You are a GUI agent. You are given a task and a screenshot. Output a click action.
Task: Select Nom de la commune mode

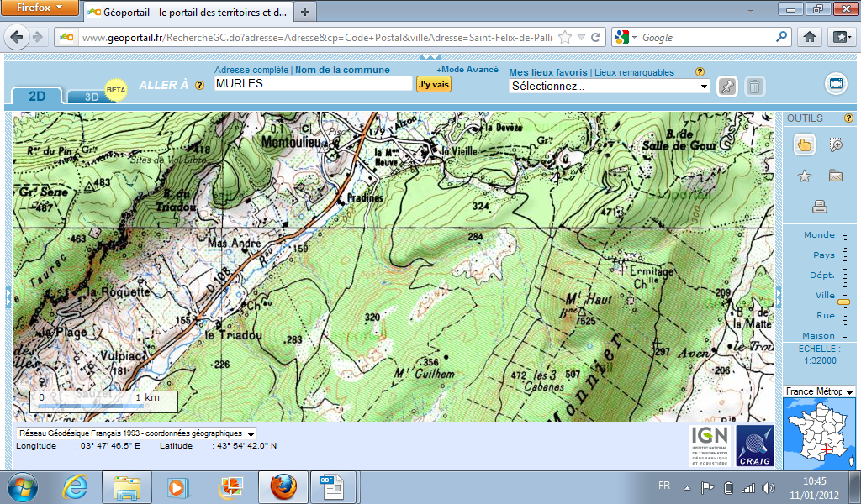coord(343,70)
